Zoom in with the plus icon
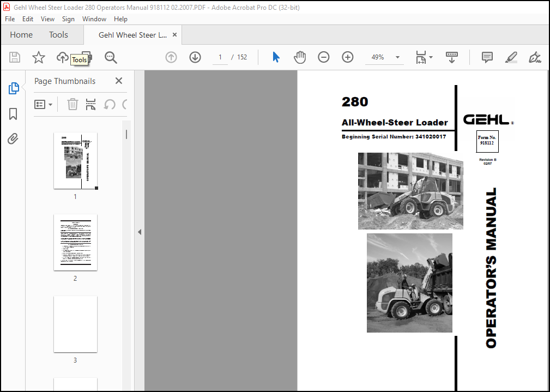This screenshot has height=392, width=550. click(x=348, y=57)
